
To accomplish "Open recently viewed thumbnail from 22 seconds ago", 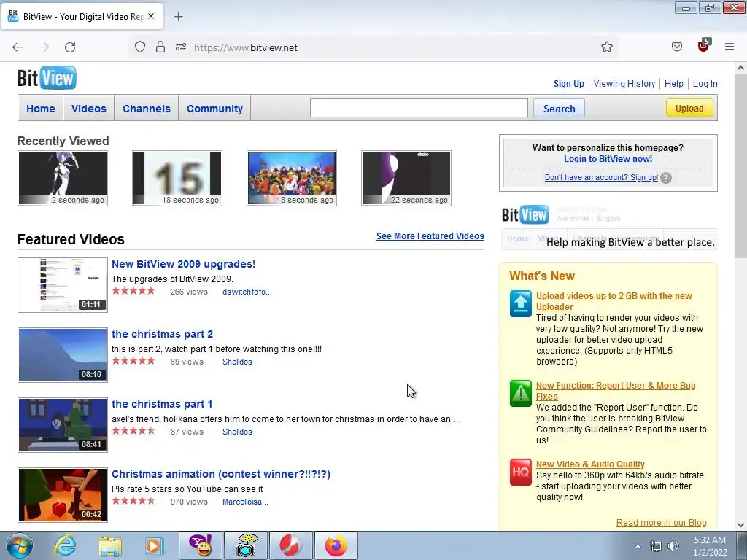I will click(406, 178).
